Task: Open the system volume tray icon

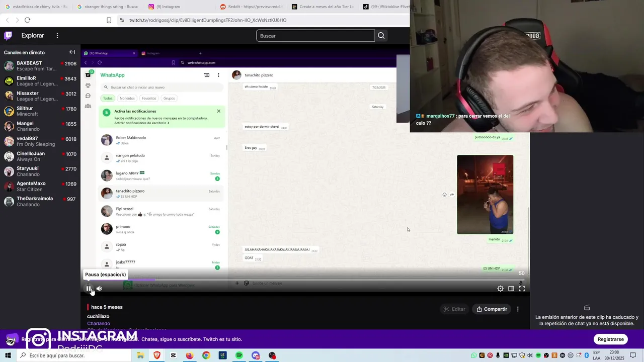Action: (530, 355)
